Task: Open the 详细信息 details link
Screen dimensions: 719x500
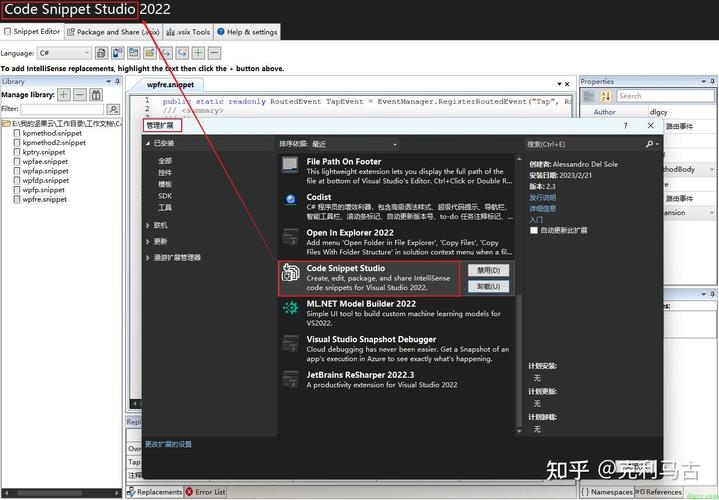Action: (542, 209)
